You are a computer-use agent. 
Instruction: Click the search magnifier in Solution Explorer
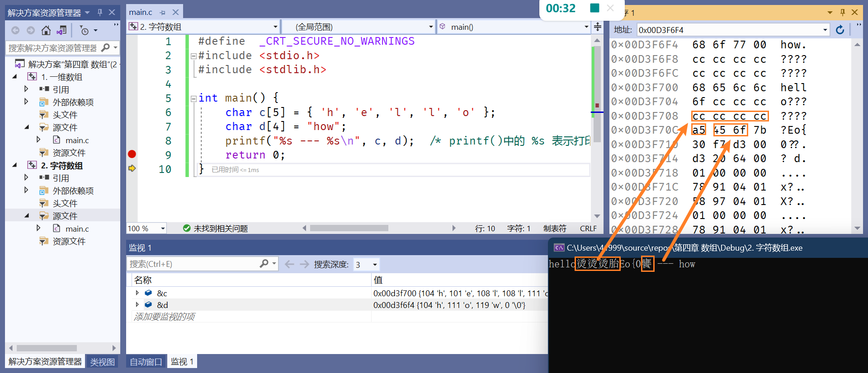(x=105, y=47)
